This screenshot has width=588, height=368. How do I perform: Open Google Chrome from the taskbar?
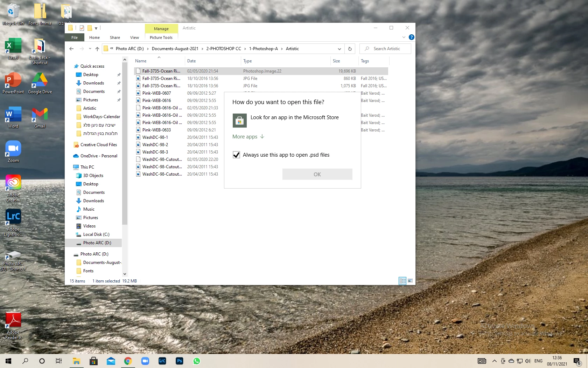click(128, 361)
